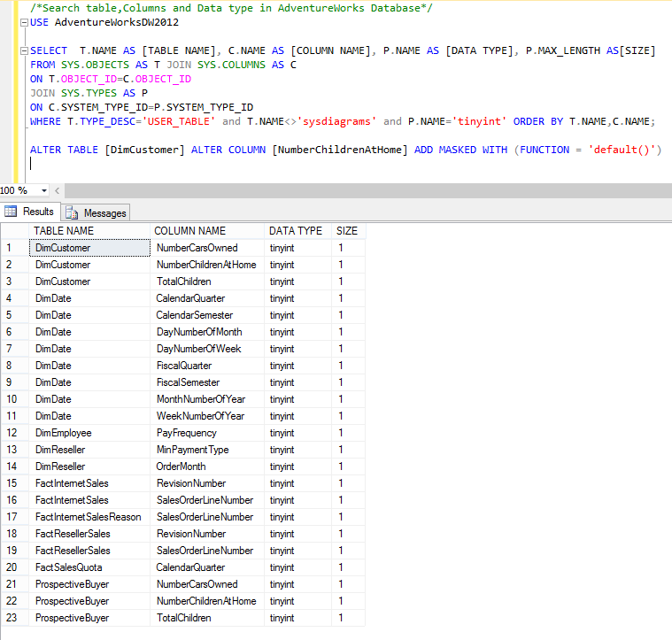This screenshot has height=640, width=672.
Task: Click SalesOrderLineNumber cell in row 16
Action: (x=207, y=500)
